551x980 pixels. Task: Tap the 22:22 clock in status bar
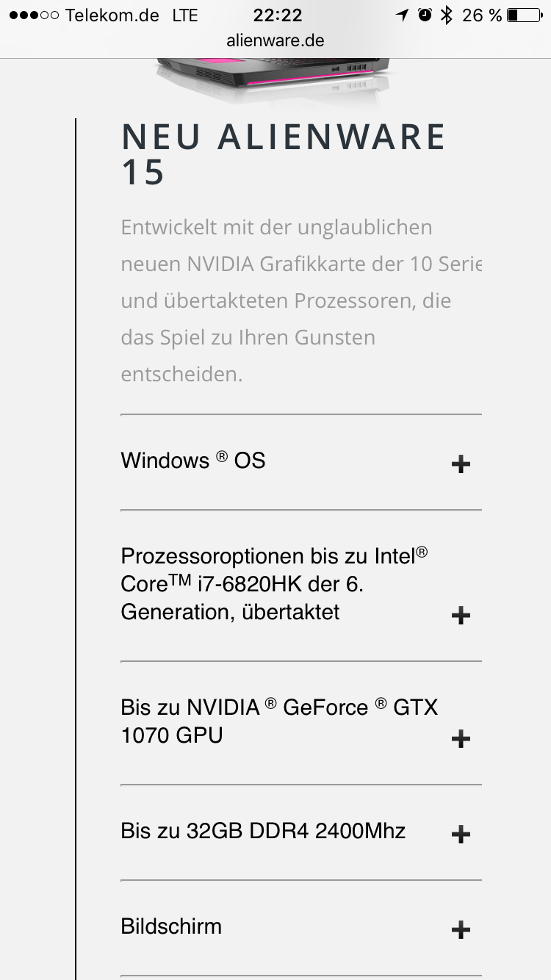tap(277, 15)
